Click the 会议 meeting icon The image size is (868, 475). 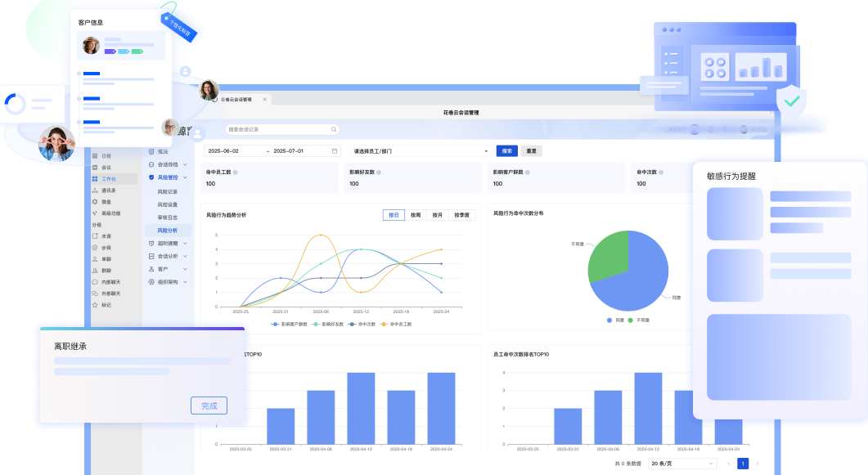point(95,167)
